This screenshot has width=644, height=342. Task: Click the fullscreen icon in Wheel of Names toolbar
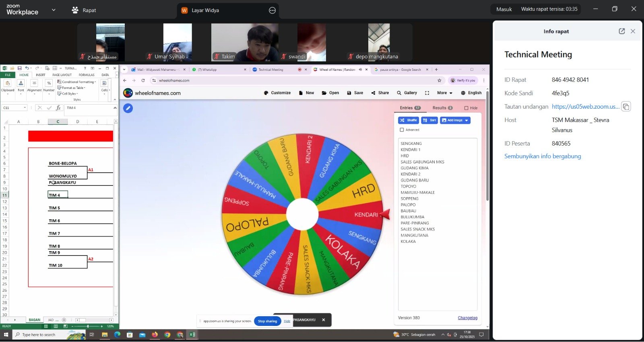[x=427, y=93]
